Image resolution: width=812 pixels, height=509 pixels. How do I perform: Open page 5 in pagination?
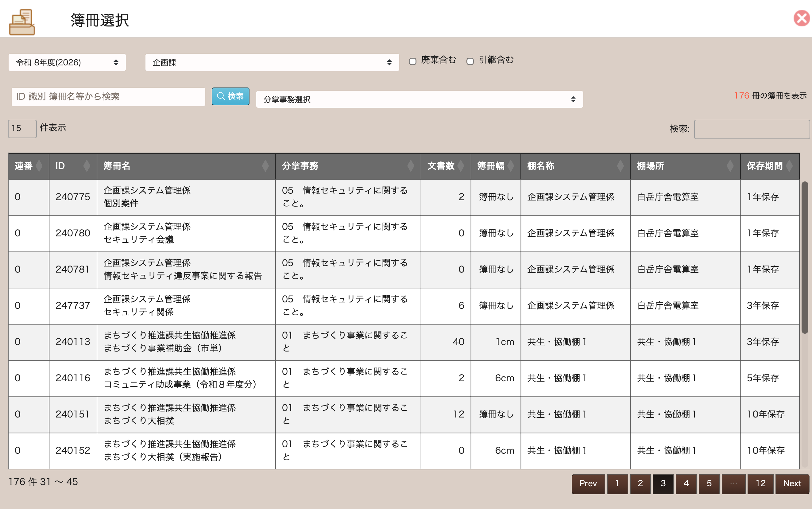(709, 484)
